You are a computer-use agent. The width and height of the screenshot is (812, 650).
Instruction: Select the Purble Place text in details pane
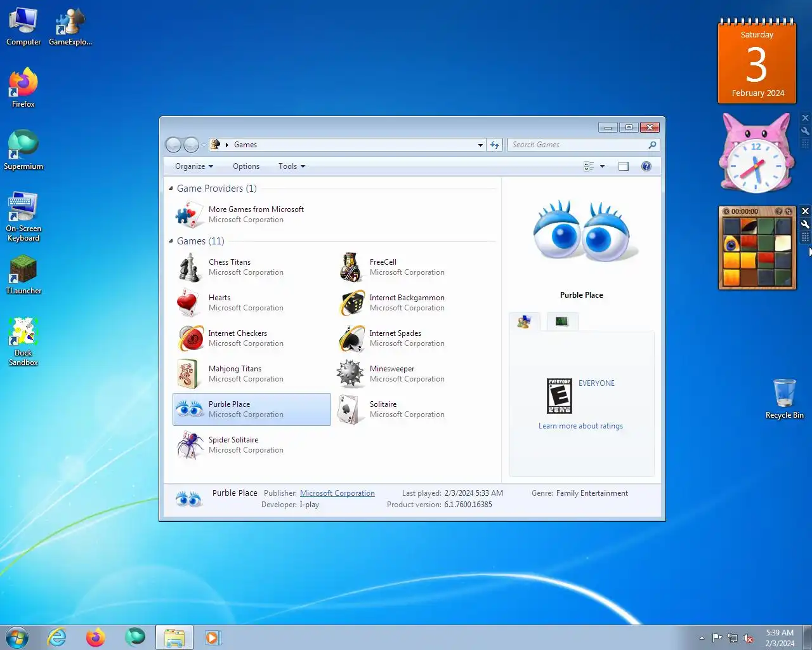(235, 493)
